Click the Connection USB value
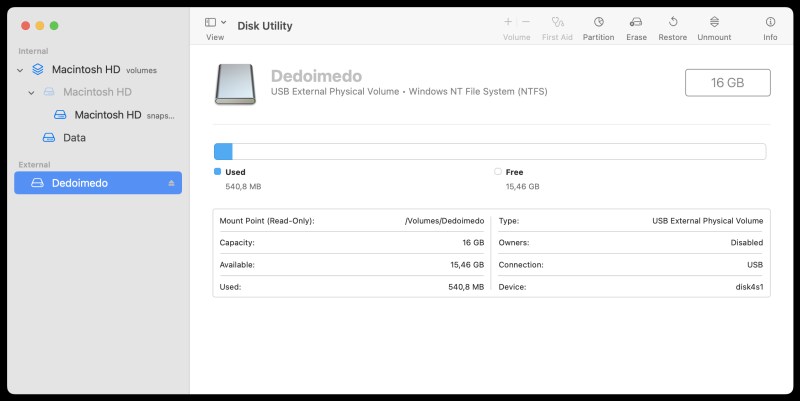Viewport: 800px width, 401px height. (x=755, y=265)
